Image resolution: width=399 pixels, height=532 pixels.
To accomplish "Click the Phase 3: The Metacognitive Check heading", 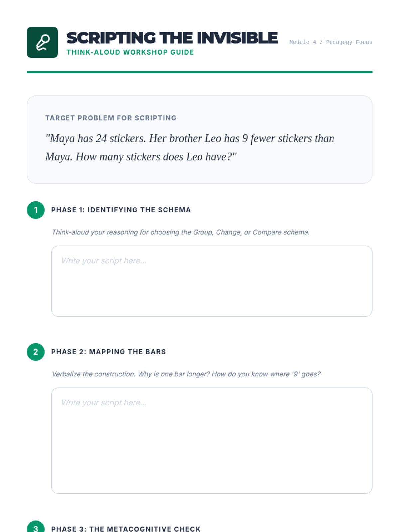I will click(x=126, y=529).
